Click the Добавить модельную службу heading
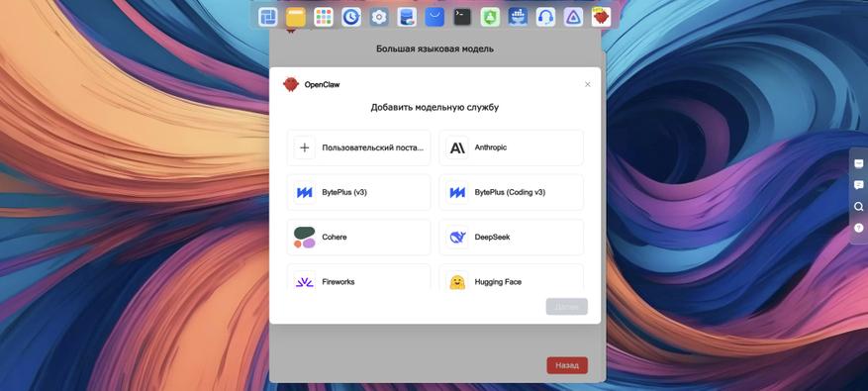The width and height of the screenshot is (868, 391). pos(434,108)
